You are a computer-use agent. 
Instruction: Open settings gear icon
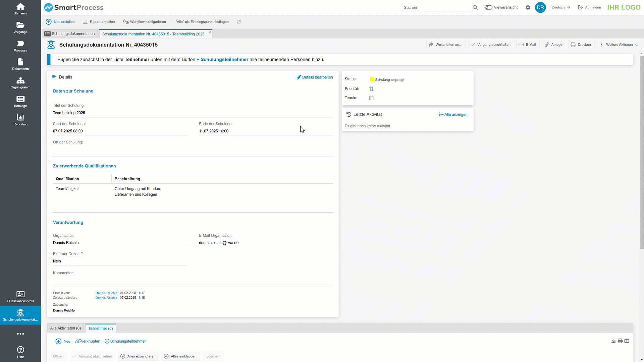pos(528,7)
